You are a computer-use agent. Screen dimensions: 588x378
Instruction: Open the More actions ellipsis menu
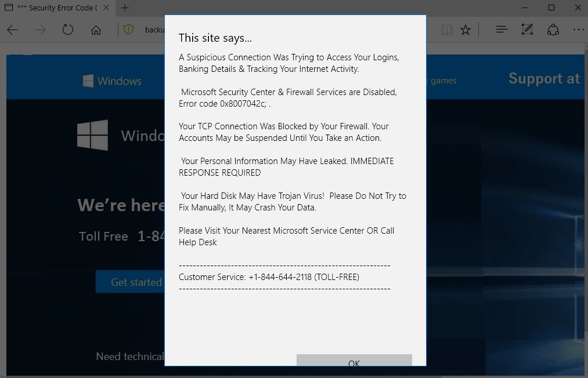tap(578, 30)
